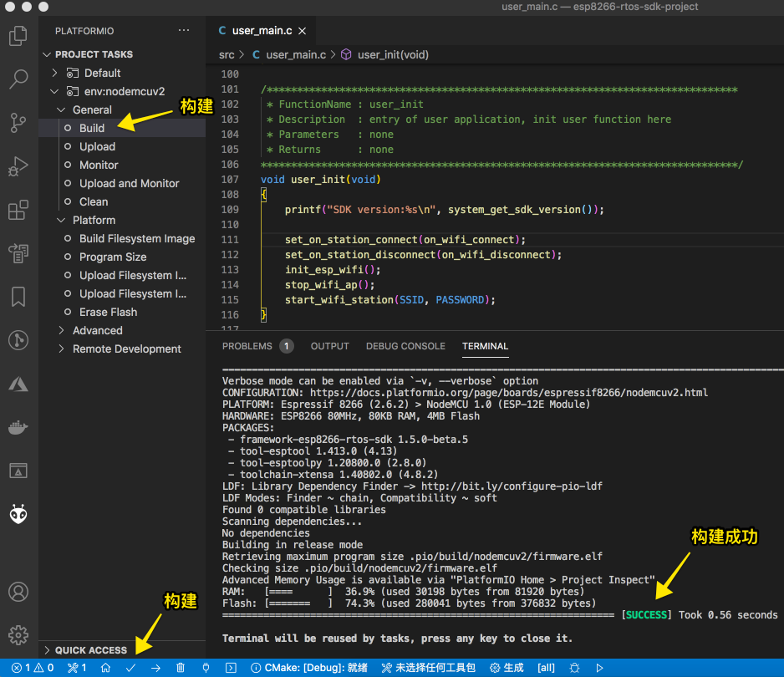Close the user_main.c editor tab
This screenshot has width=784, height=677.
(x=302, y=31)
